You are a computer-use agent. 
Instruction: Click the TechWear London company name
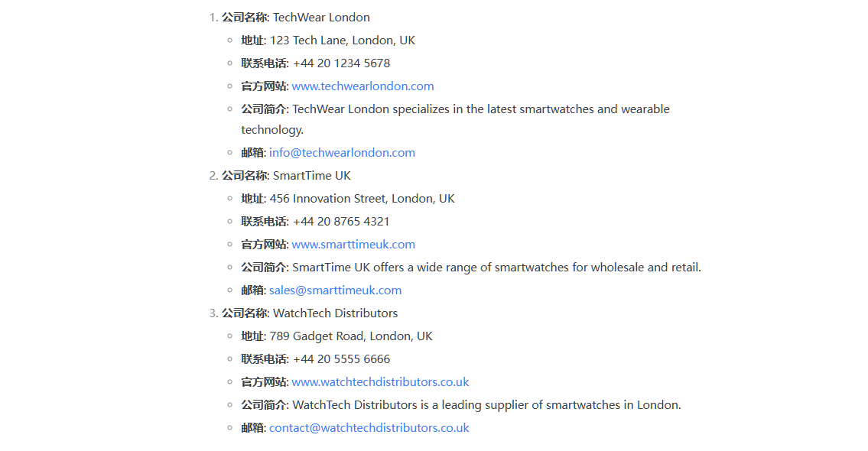coord(322,18)
